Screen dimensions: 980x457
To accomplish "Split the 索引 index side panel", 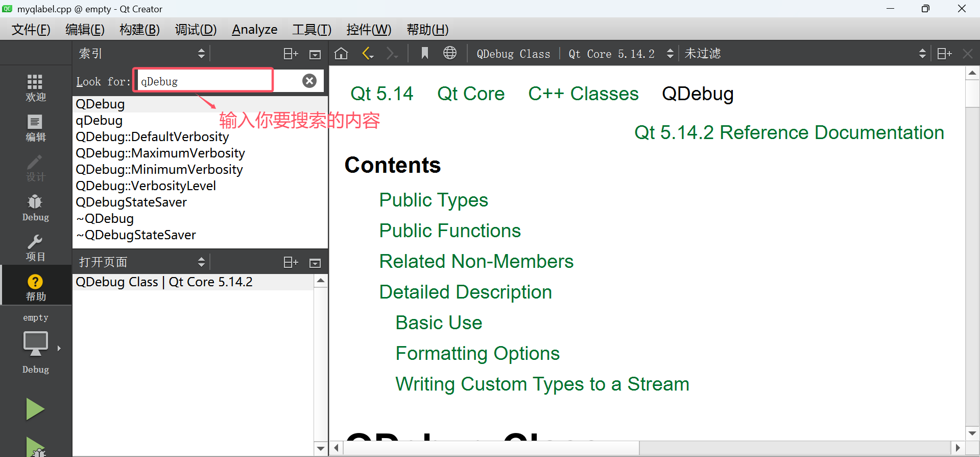I will pos(291,54).
